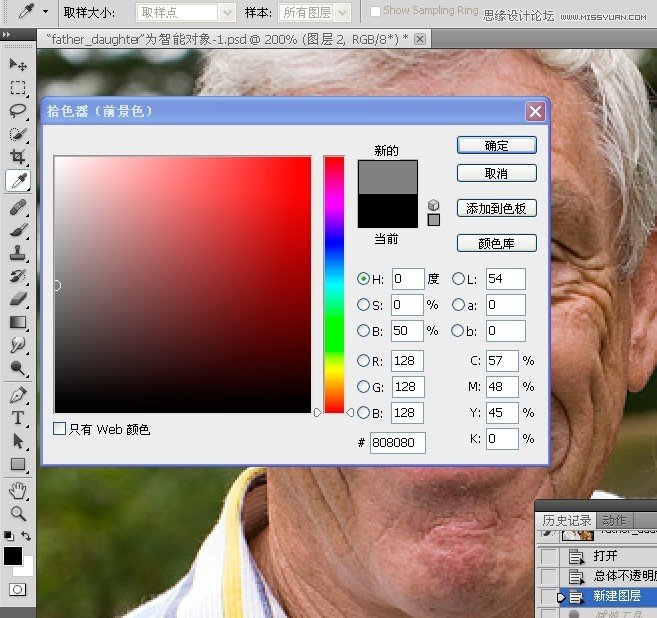The width and height of the screenshot is (657, 618).
Task: Open the 取样大小 dropdown
Action: [227, 13]
